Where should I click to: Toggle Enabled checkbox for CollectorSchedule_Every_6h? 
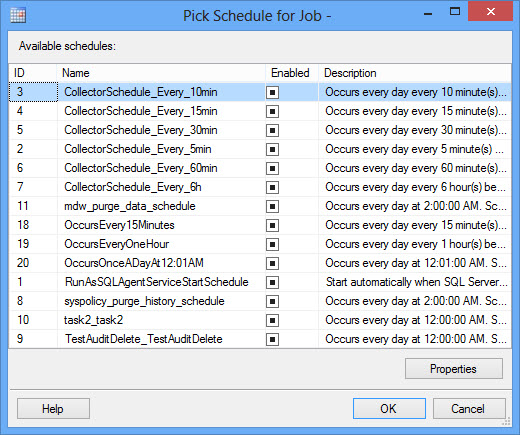point(272,187)
